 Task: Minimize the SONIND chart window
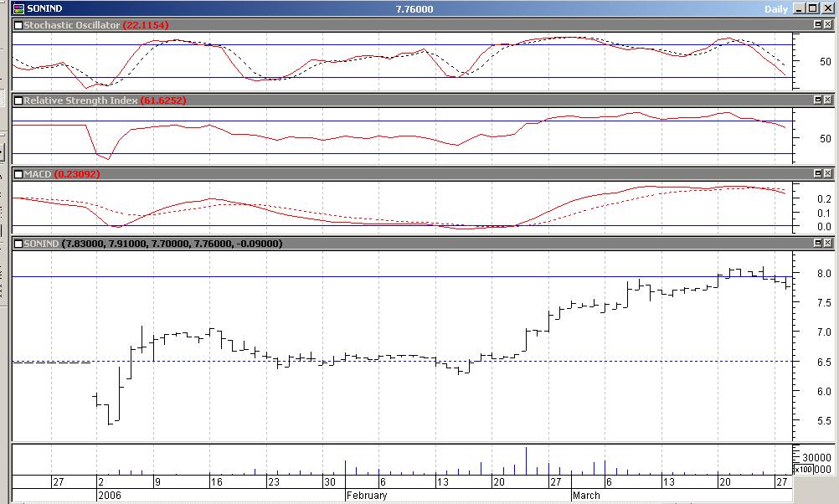[800, 8]
